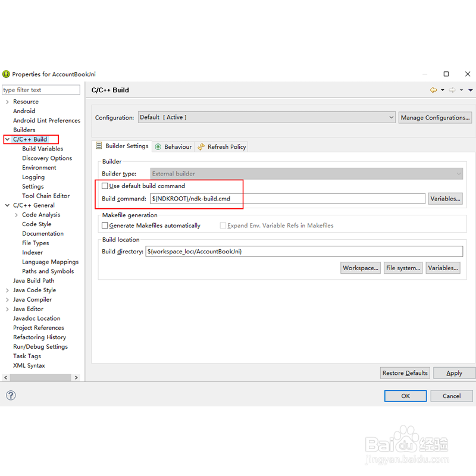
Task: Click the back navigation arrow icon
Action: tap(433, 90)
